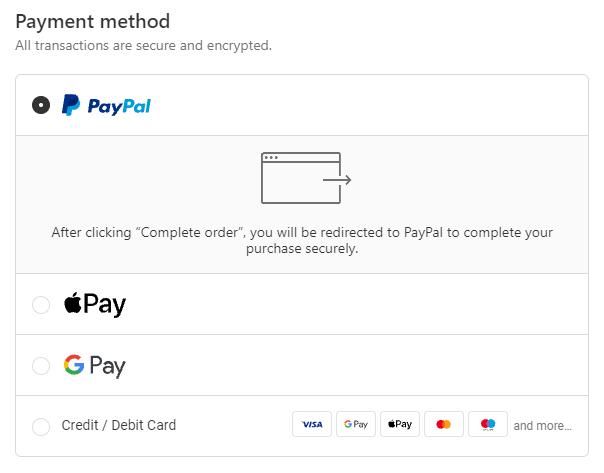This screenshot has height=473, width=604.
Task: Click the browser redirect window icon
Action: 305,179
